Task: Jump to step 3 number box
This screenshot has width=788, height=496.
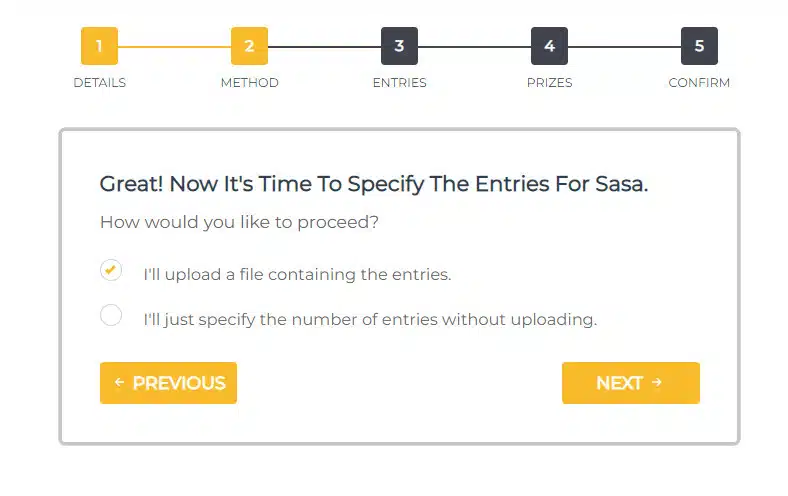Action: [x=399, y=46]
